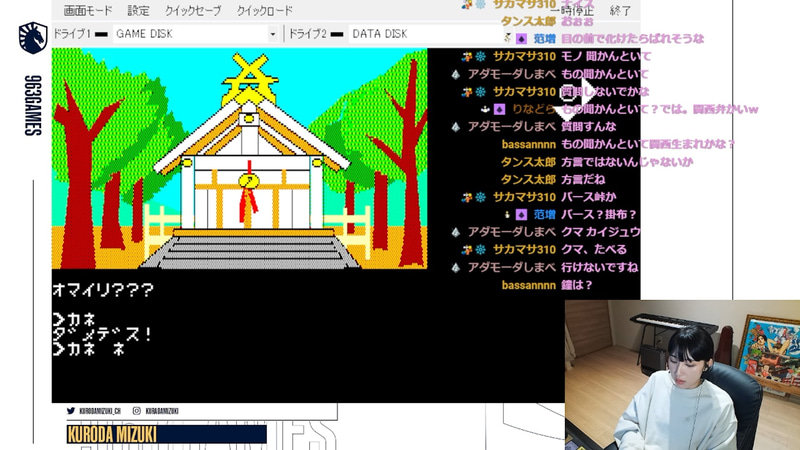800x450 pixels.
Task: Open the 設定 menu
Action: tap(138, 11)
